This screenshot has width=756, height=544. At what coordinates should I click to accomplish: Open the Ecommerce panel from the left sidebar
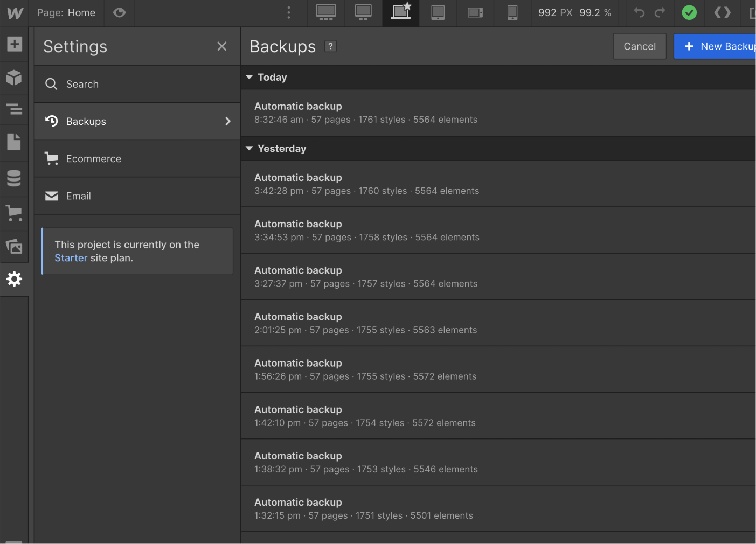tap(14, 213)
